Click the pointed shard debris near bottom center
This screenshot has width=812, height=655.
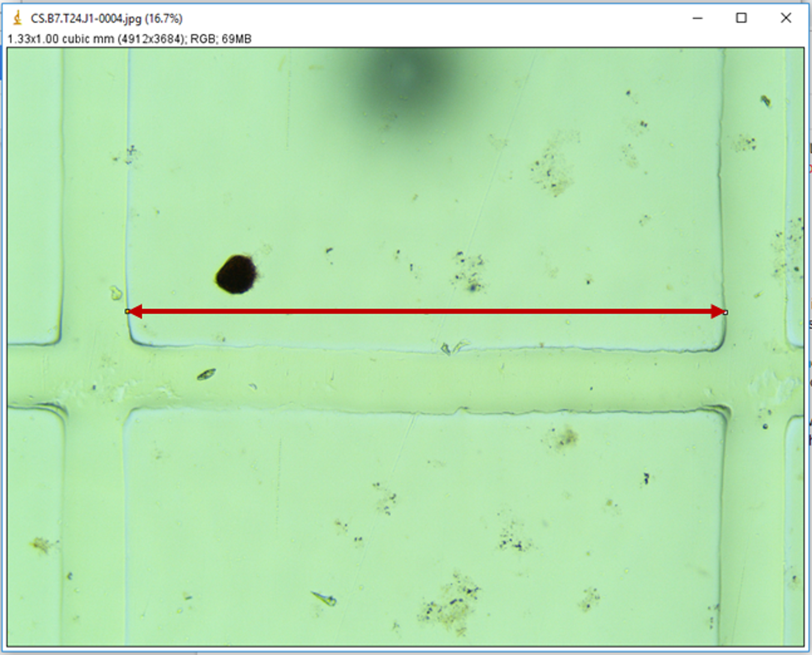[325, 598]
